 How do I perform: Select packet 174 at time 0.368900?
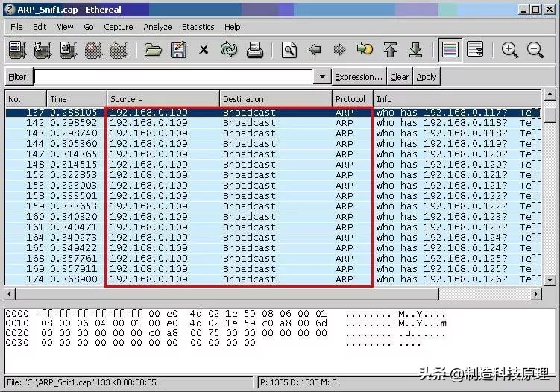click(273, 279)
